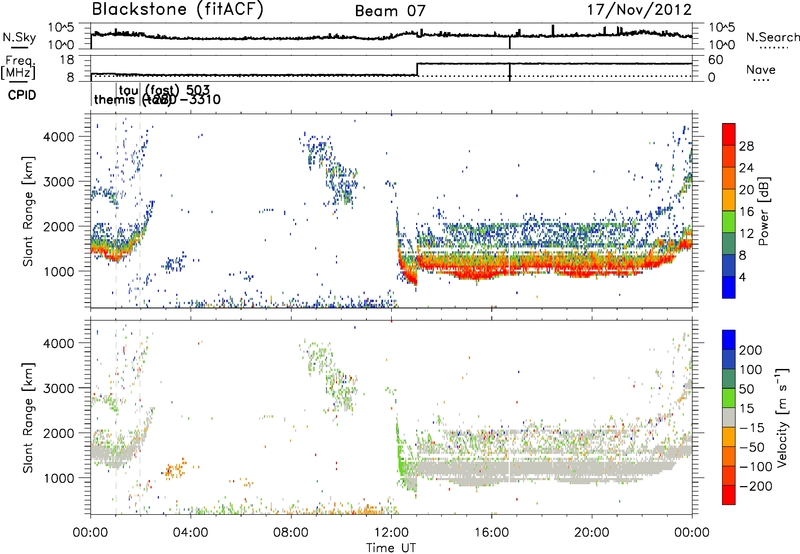The height and width of the screenshot is (554, 800).
Task: Click the '1000' tick on velocity panel
Action: click(58, 478)
